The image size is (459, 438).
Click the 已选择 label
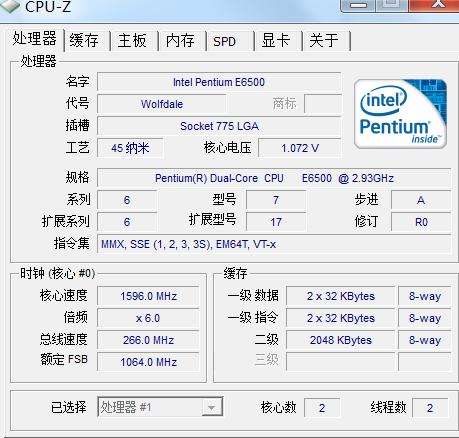click(68, 407)
